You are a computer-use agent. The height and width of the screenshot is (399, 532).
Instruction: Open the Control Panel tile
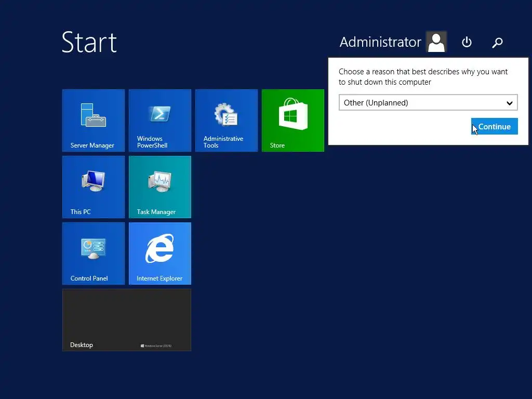pyautogui.click(x=94, y=254)
